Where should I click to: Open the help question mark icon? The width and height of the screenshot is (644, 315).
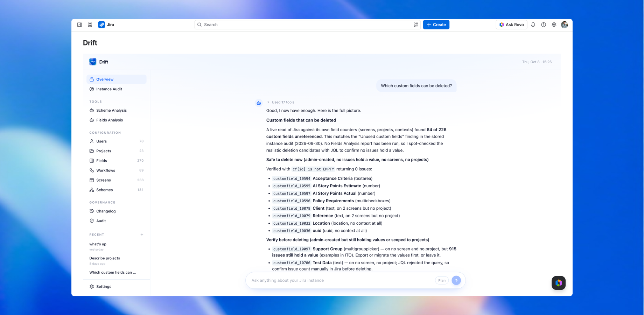(x=544, y=25)
